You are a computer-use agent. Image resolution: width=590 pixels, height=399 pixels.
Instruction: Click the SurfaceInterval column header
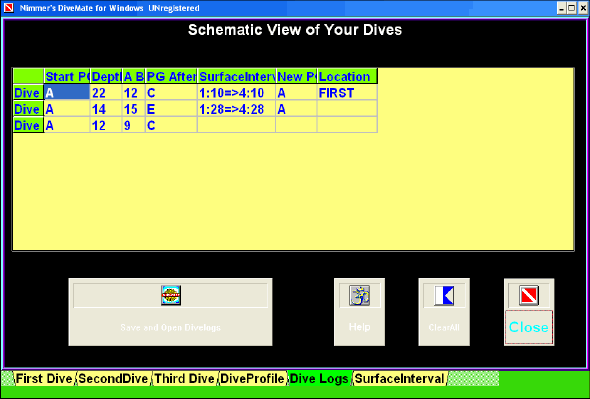click(237, 76)
